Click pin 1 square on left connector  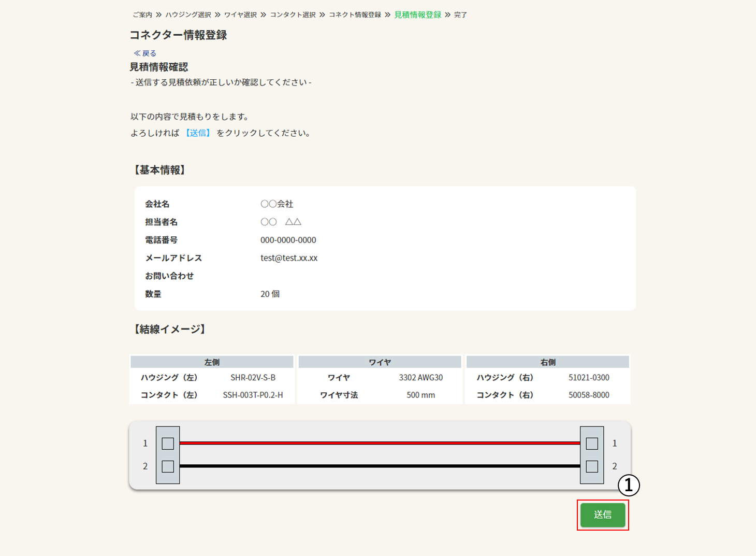(x=168, y=444)
